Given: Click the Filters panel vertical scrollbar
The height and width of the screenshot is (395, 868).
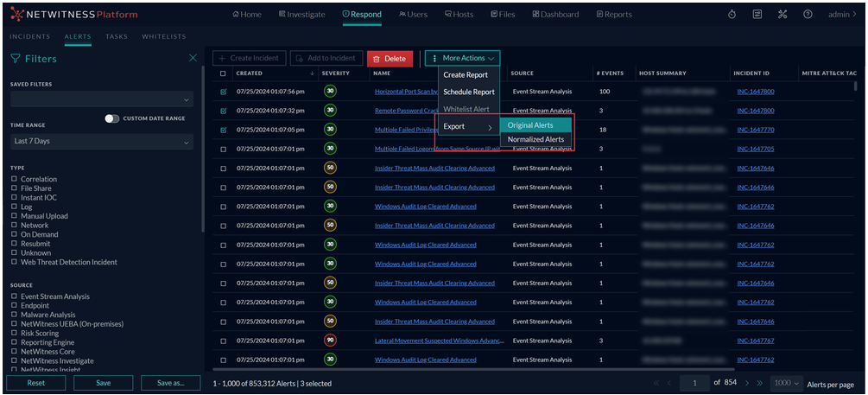Looking at the screenshot, I should tap(202, 150).
